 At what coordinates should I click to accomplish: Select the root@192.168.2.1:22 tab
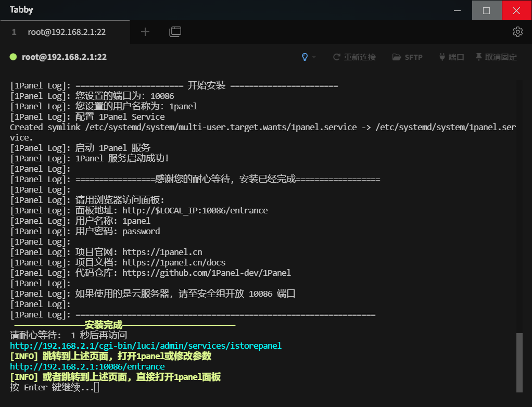[x=65, y=32]
